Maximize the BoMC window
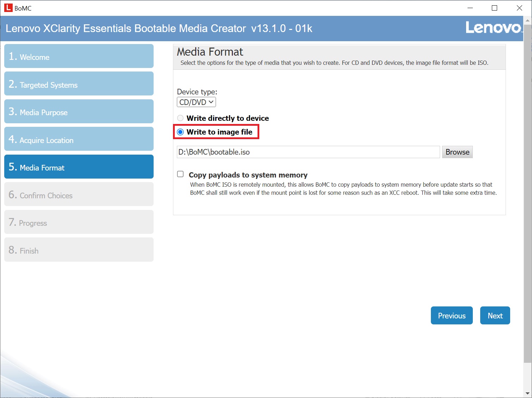Viewport: 532px width, 398px height. click(x=494, y=8)
